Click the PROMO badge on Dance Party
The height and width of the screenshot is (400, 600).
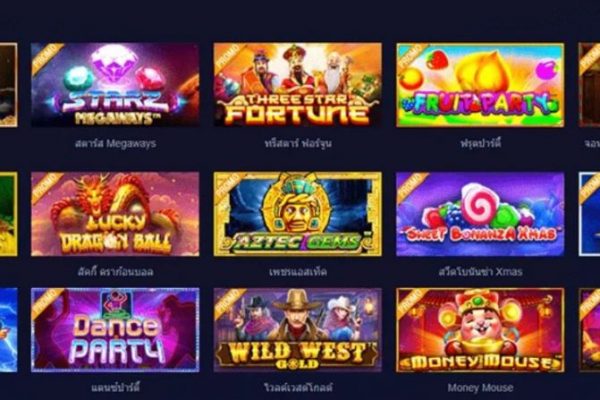pos(46,303)
